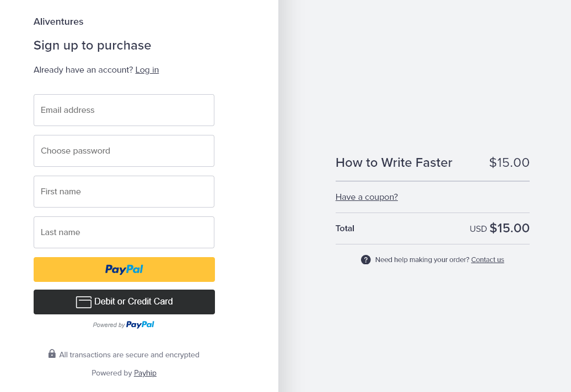Viewport: 571px width, 392px height.
Task: Expand the Have a coupon? link
Action: (367, 197)
